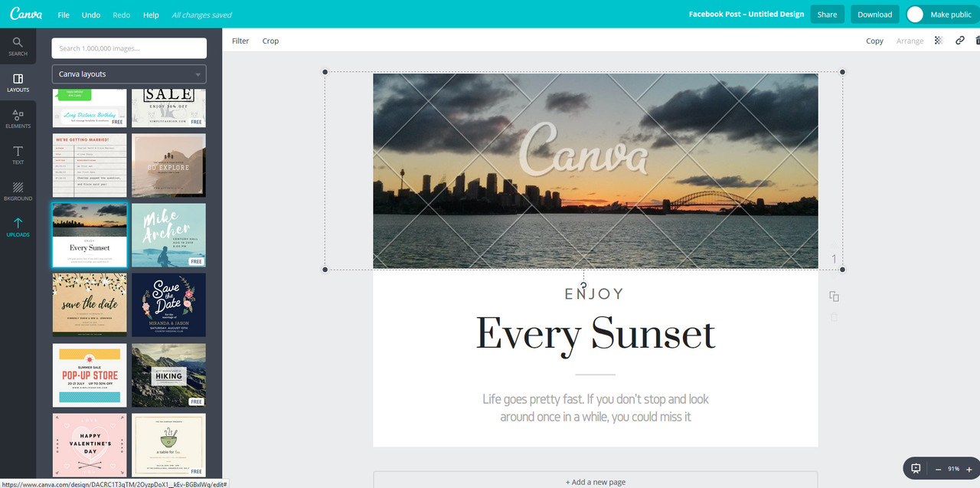Click the transparency checkerboard icon
The image size is (980, 488).
939,41
